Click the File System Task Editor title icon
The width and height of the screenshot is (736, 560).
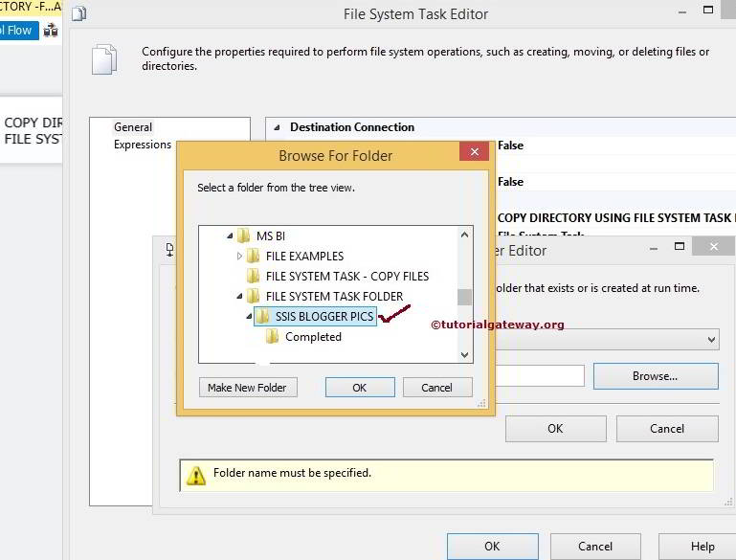point(78,14)
